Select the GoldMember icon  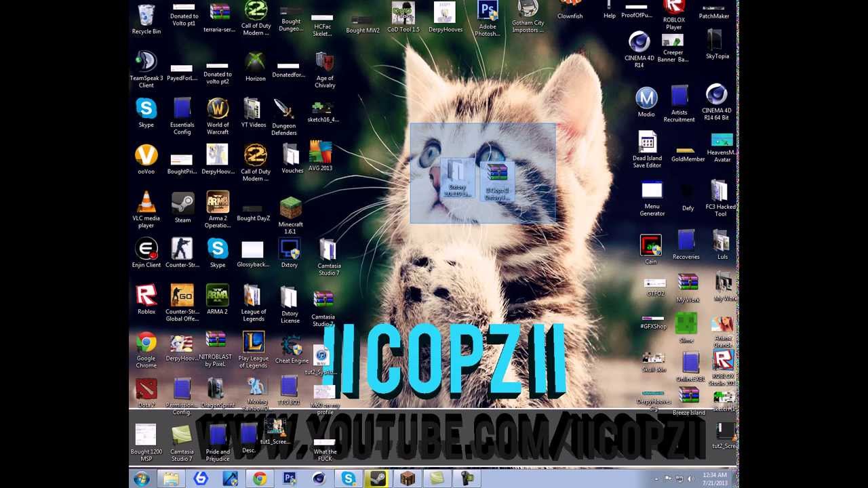click(688, 154)
